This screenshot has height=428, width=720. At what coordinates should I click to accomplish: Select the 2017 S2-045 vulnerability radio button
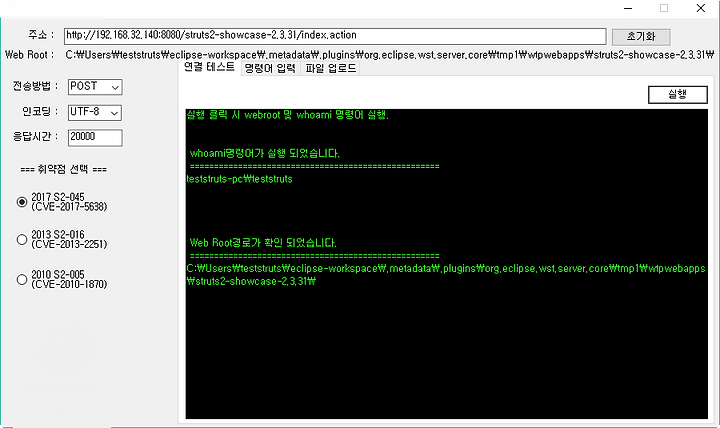click(22, 202)
